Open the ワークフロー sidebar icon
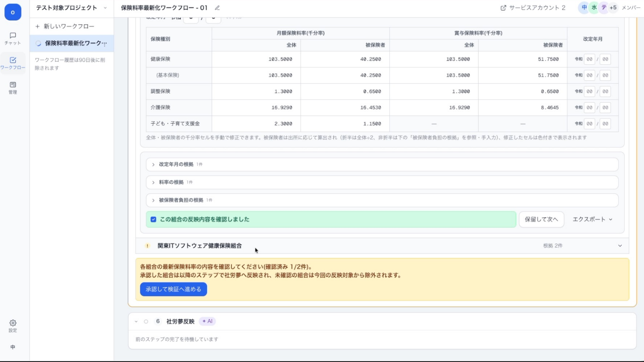 pos(13,63)
